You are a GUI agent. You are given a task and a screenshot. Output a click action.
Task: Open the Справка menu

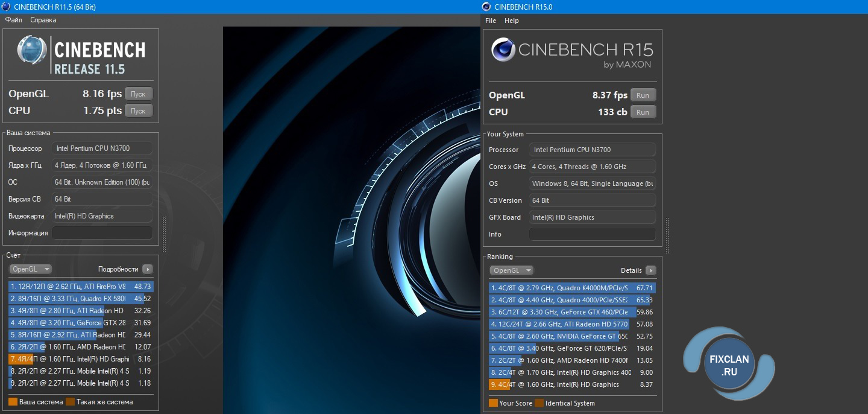[x=43, y=20]
